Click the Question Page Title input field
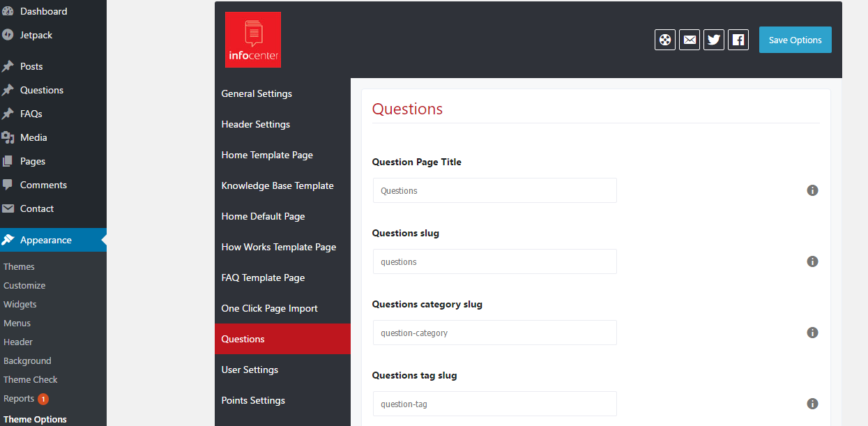Screen dimensions: 868x426 [x=494, y=190]
